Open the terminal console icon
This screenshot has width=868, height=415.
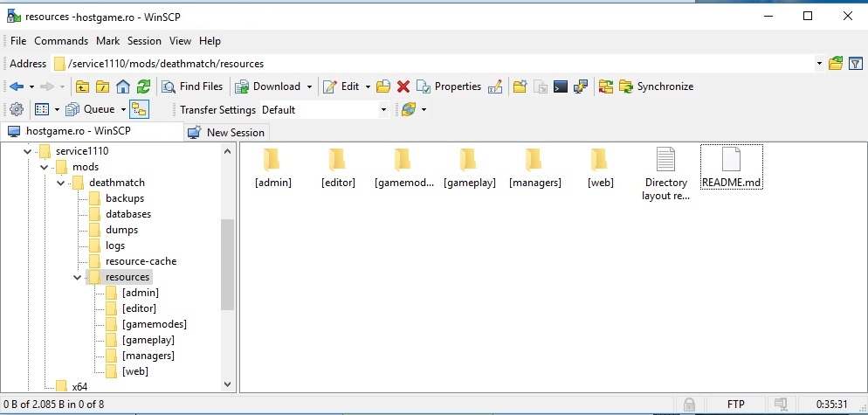coord(561,86)
